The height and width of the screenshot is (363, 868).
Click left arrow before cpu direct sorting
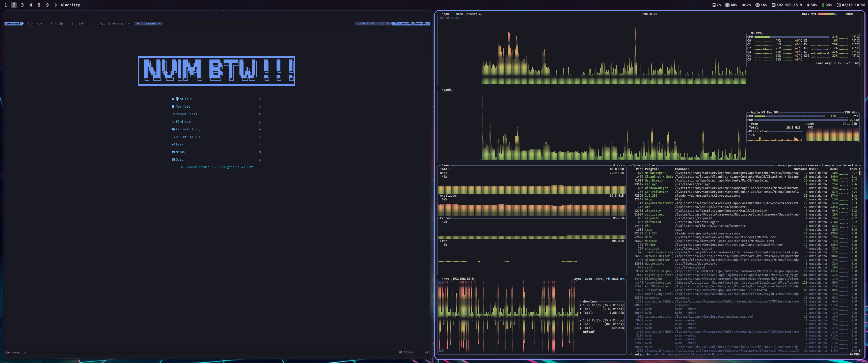coord(833,165)
